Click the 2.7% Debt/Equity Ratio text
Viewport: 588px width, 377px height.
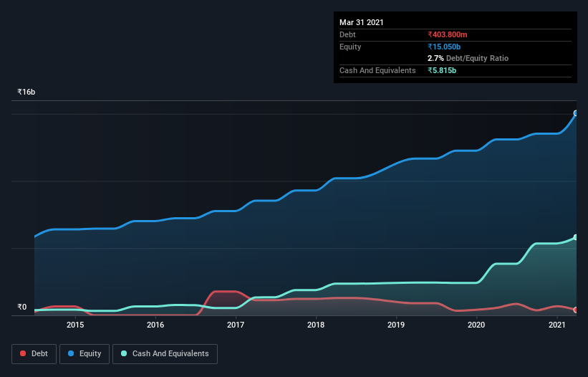468,59
